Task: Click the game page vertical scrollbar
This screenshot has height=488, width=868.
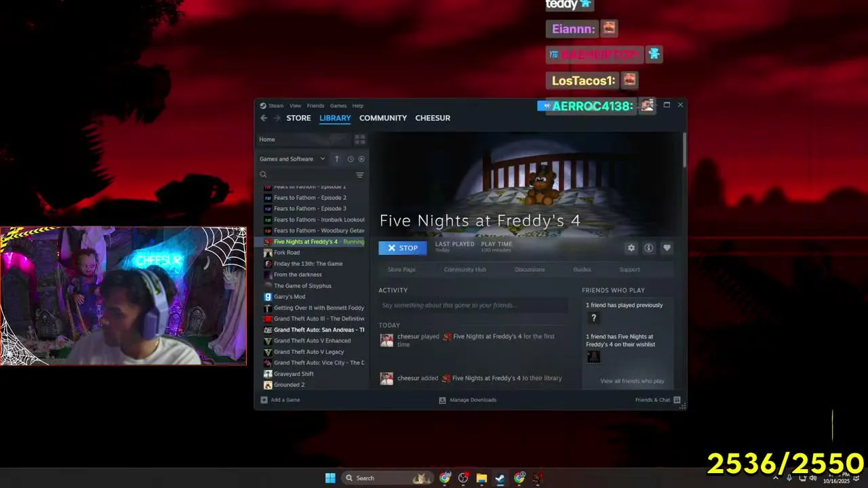Action: pyautogui.click(x=684, y=150)
